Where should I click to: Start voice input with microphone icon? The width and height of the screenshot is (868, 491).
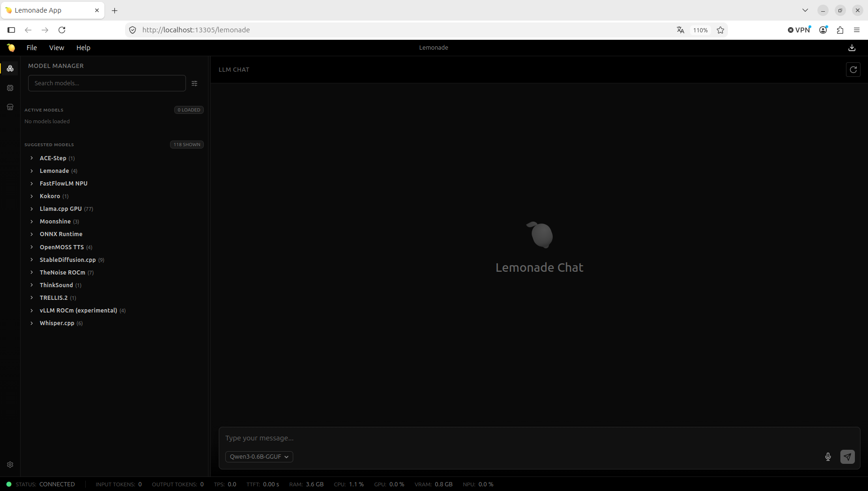coord(828,457)
